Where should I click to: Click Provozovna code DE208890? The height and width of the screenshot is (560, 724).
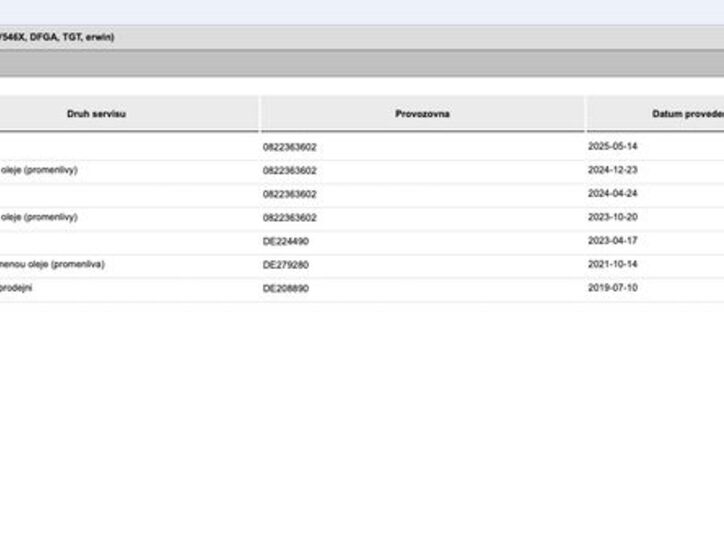[x=285, y=288]
